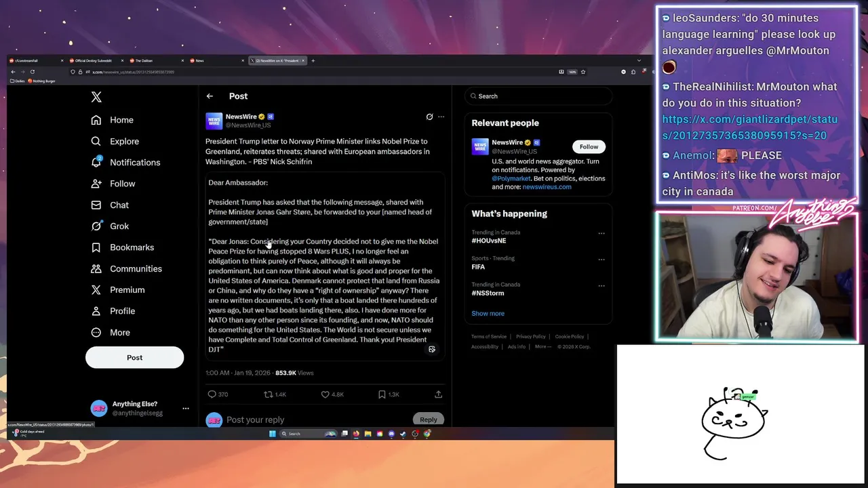Open Nothing Burger bookmark
Viewport: 868px width, 488px height.
[41, 81]
